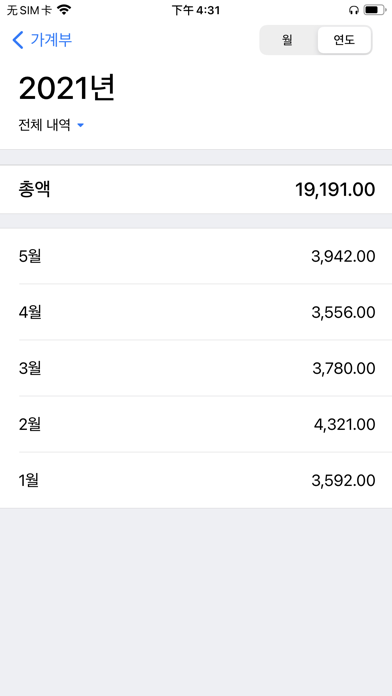The width and height of the screenshot is (392, 696).
Task: Open the 2월 row
Action: (x=196, y=424)
